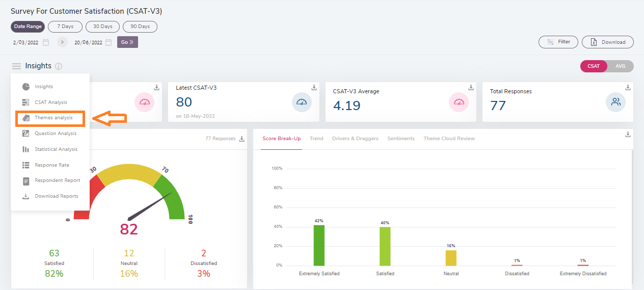Open the Filter options
Screen dimensions: 644x290
click(558, 42)
